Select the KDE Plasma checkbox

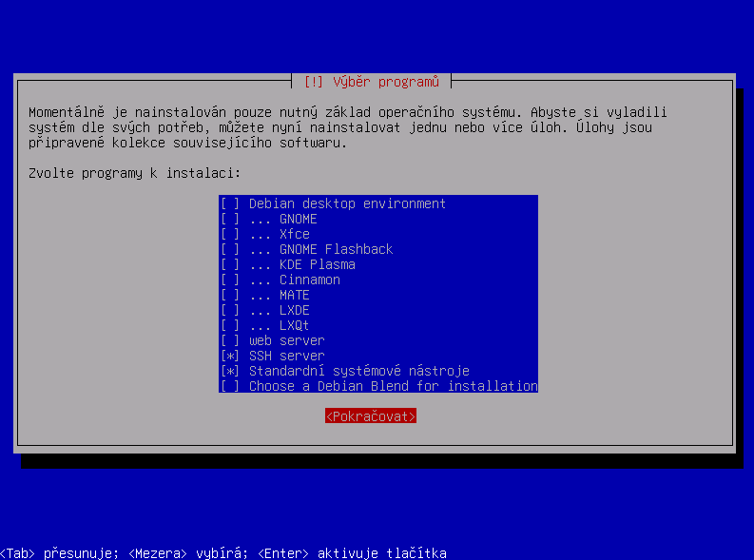coord(230,265)
